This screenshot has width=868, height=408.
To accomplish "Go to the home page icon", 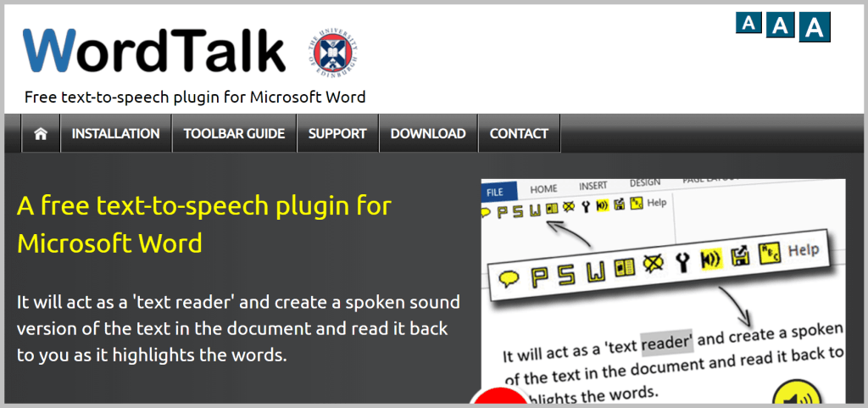I will point(41,133).
